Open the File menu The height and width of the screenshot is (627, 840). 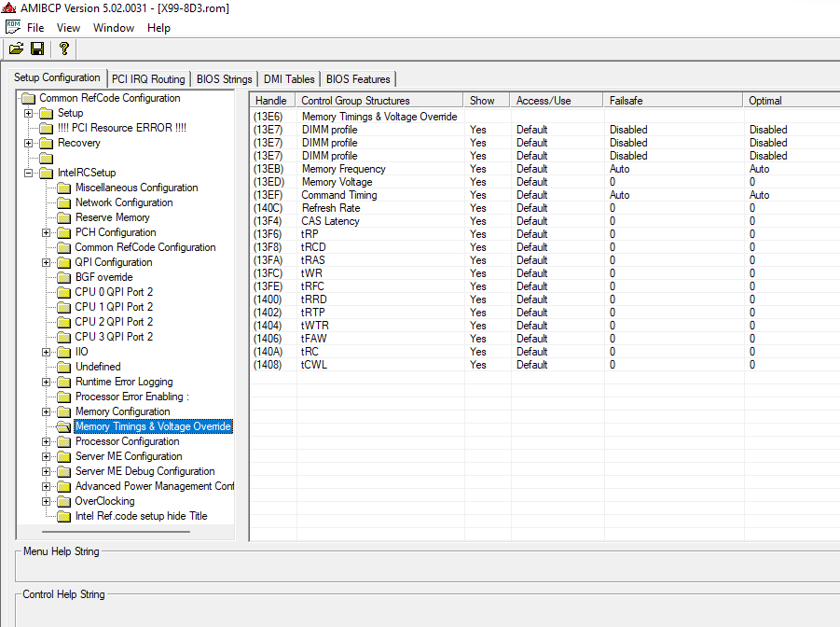pyautogui.click(x=35, y=28)
